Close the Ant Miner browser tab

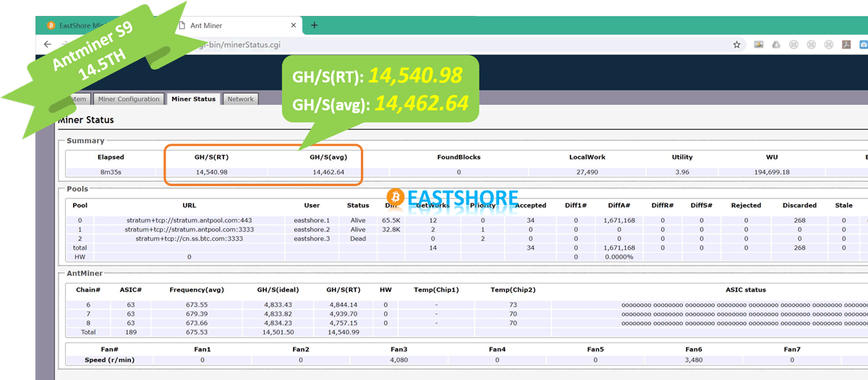pyautogui.click(x=293, y=25)
